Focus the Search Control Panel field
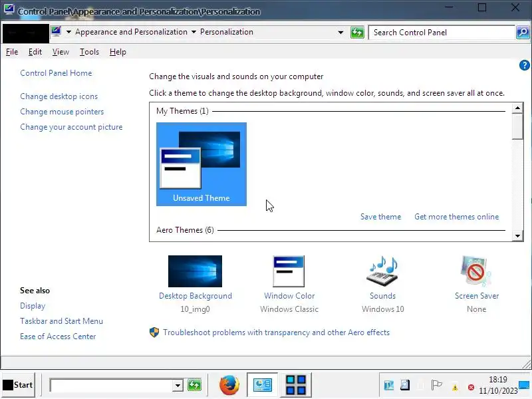The width and height of the screenshot is (532, 399). point(442,33)
